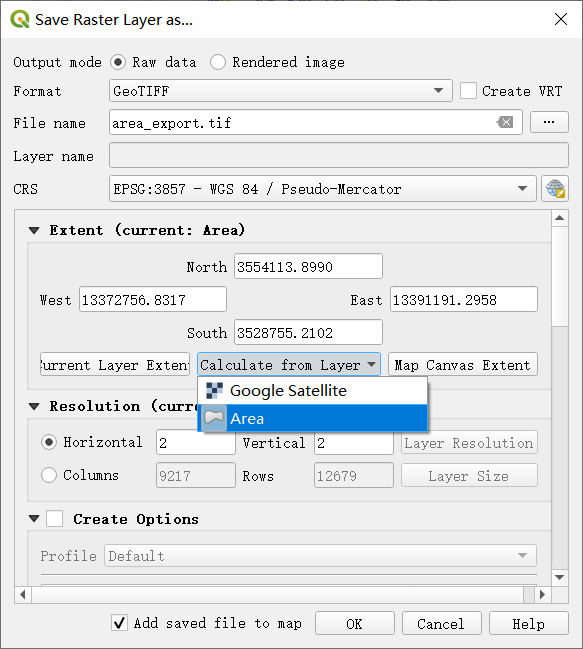Open the CRS EPSG:3857 combo box
Screen dimensions: 583x649
click(x=323, y=189)
